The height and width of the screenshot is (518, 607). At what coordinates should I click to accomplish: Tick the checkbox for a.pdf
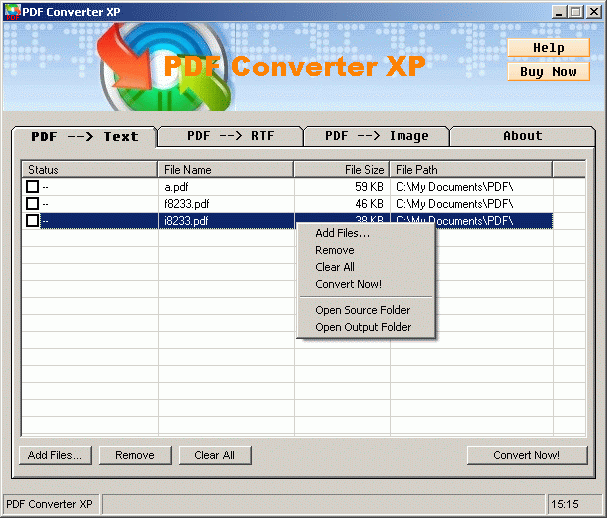click(33, 187)
